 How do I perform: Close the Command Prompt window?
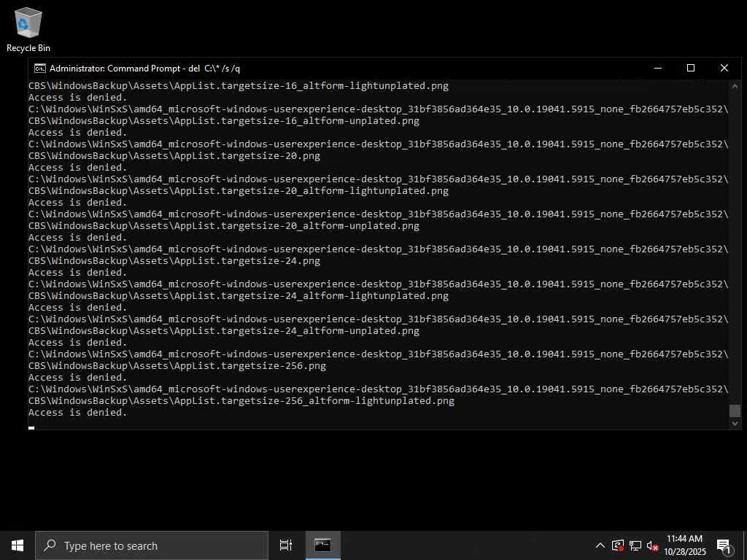pyautogui.click(x=724, y=68)
